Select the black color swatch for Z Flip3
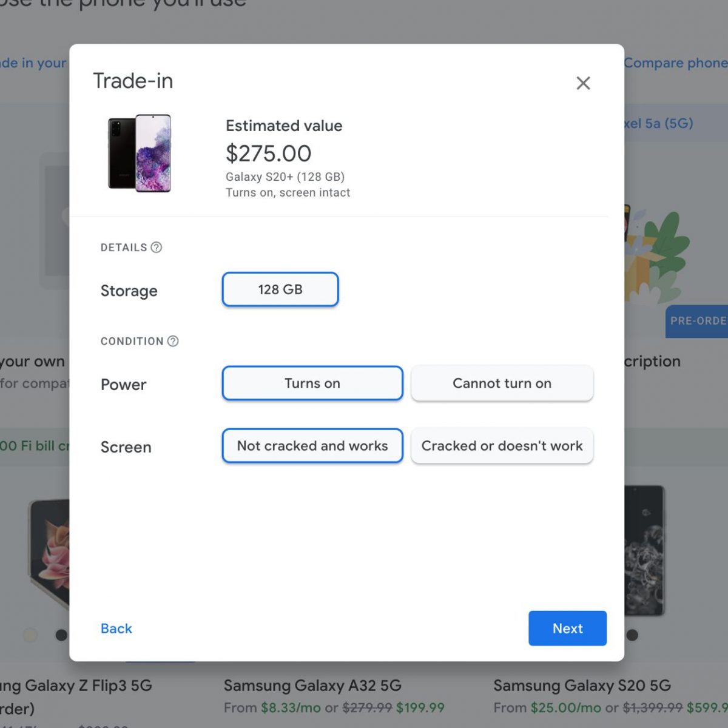Screen dimensions: 728x728 pos(61,635)
